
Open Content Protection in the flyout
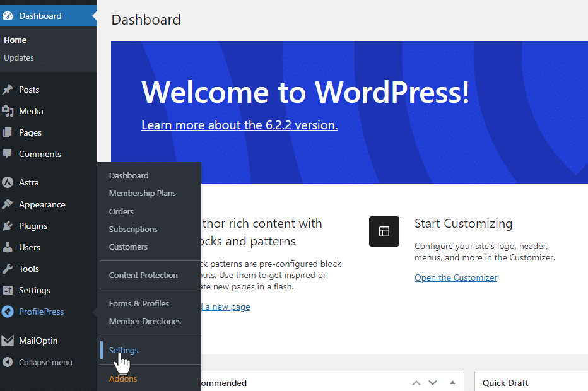pos(143,275)
